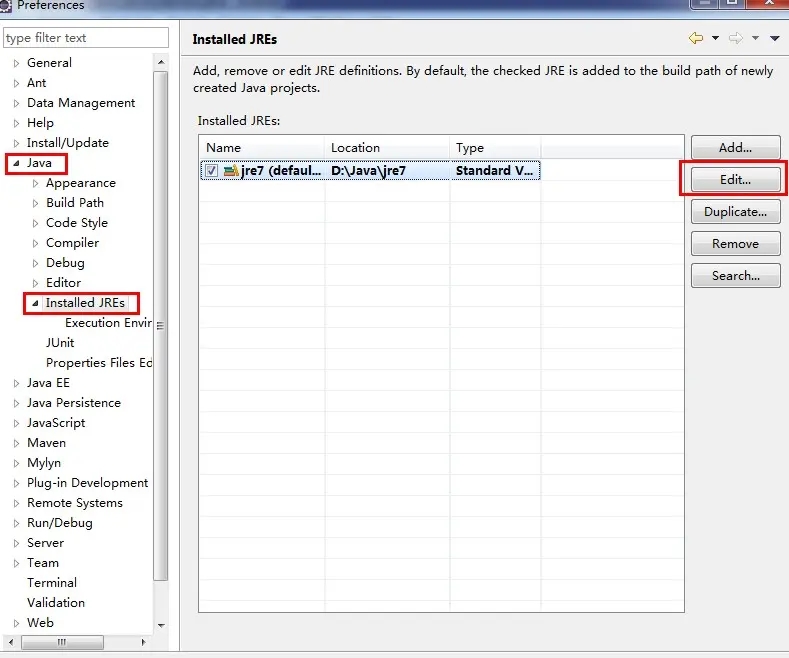Open the back history dropdown arrow
The height and width of the screenshot is (658, 789).
pyautogui.click(x=714, y=39)
